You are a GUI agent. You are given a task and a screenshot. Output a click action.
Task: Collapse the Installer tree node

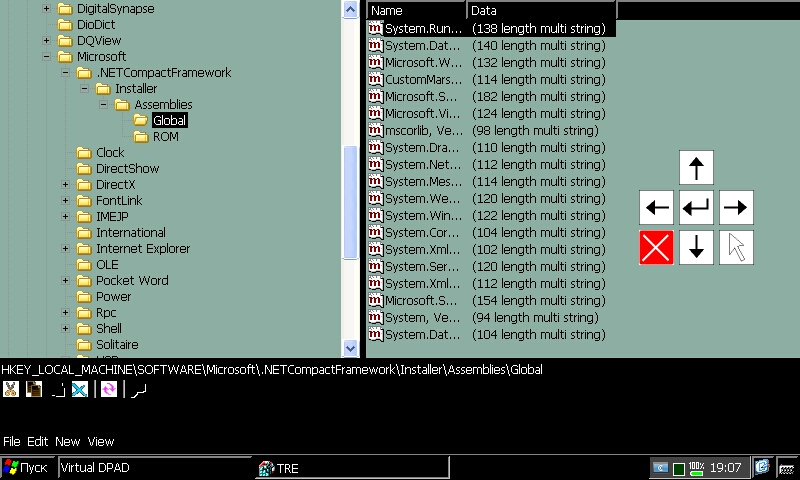(84, 88)
